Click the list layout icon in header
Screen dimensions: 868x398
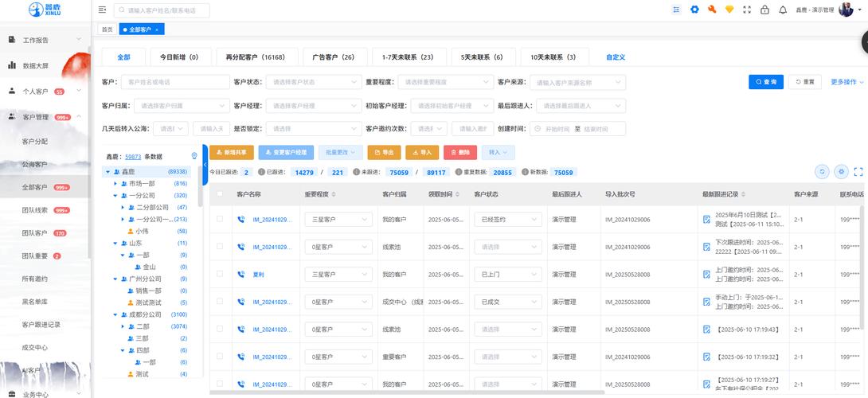[x=676, y=10]
